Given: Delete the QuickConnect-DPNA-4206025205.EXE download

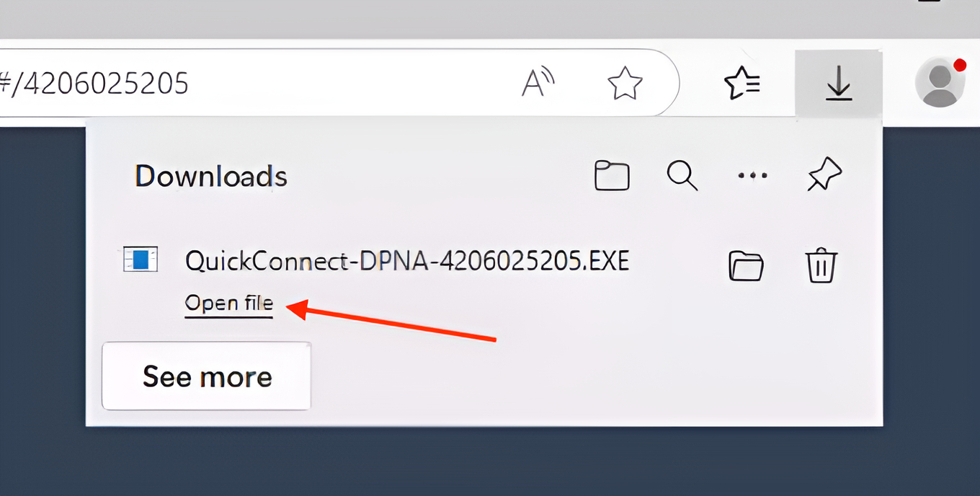Looking at the screenshot, I should point(821,265).
